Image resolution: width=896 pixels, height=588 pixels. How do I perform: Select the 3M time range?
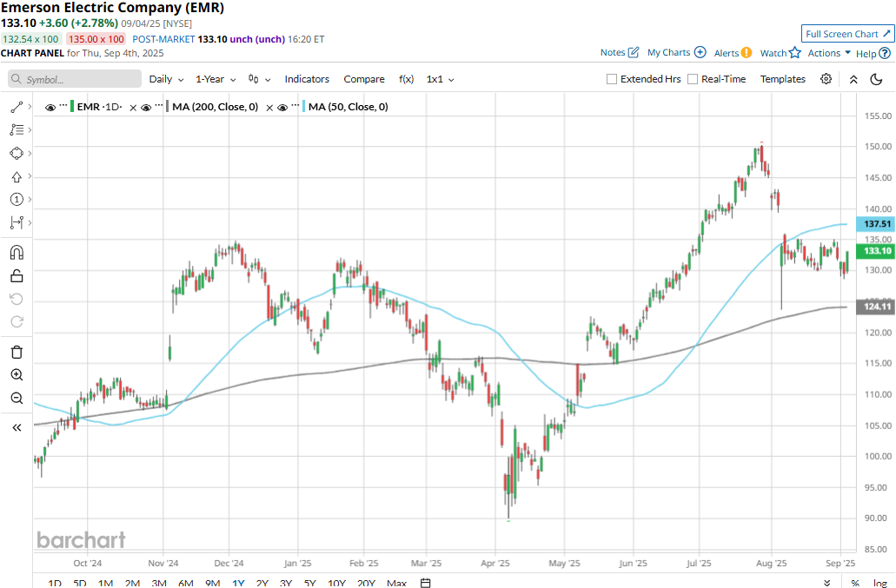[159, 583]
